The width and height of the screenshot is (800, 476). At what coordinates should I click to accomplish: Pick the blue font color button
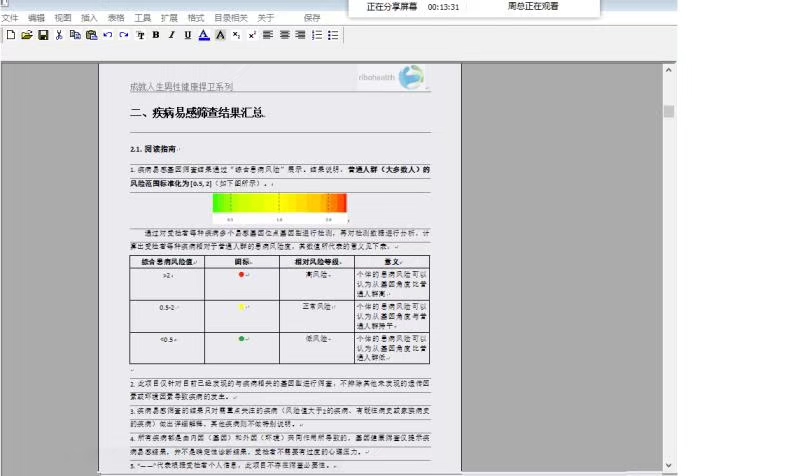coord(204,35)
